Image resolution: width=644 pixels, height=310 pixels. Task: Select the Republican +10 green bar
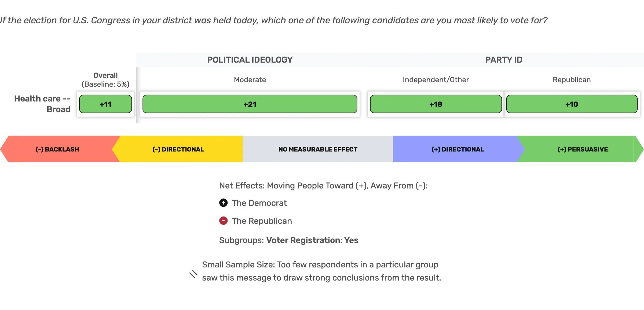(572, 104)
